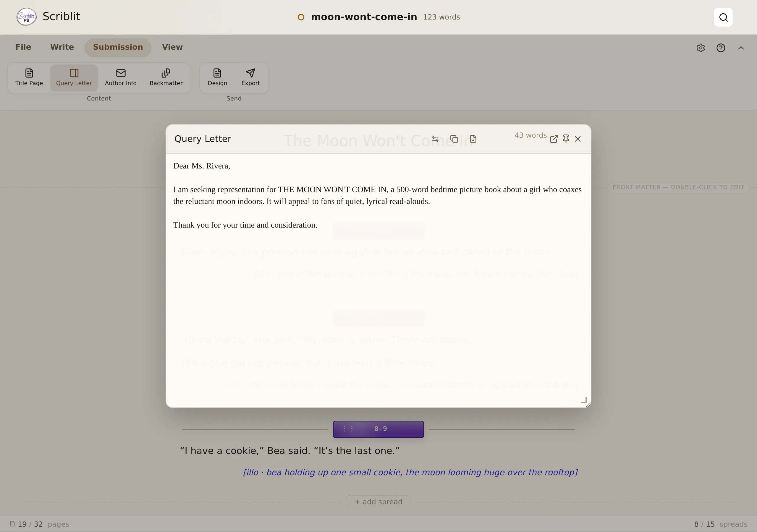
Task: Click the file download icon in Query Letter
Action: pyautogui.click(x=473, y=139)
